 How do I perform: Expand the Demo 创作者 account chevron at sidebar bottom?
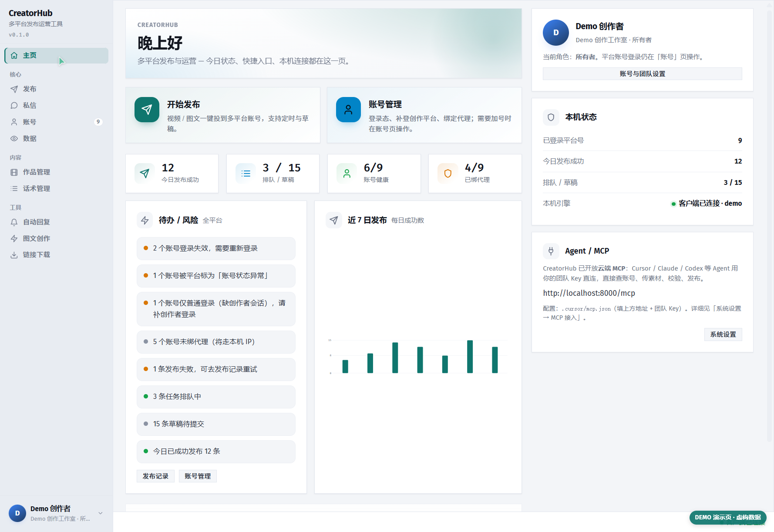pos(101,513)
